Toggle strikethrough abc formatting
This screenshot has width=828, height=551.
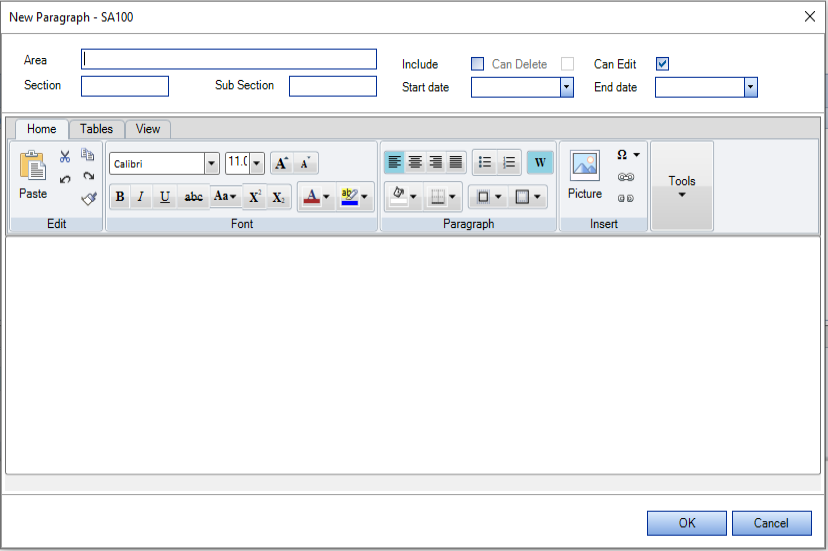(x=193, y=197)
